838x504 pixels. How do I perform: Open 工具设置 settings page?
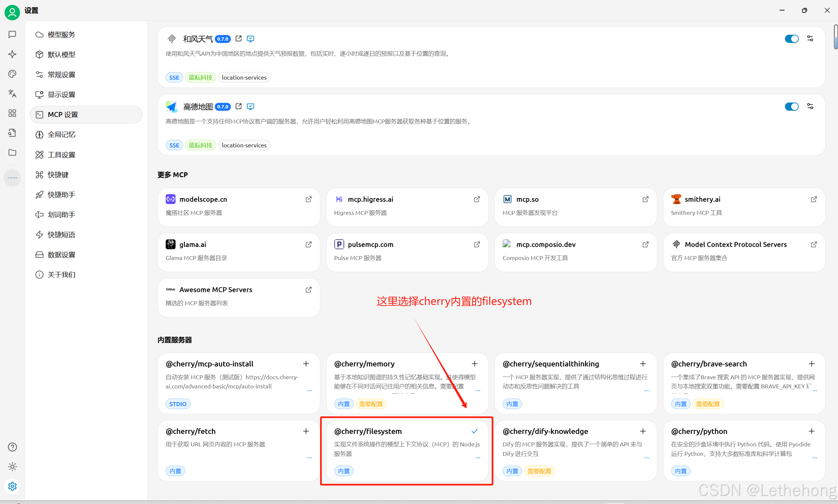point(86,155)
